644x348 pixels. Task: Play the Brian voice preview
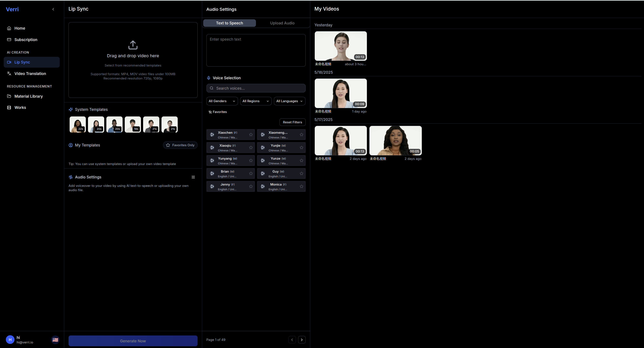212,174
